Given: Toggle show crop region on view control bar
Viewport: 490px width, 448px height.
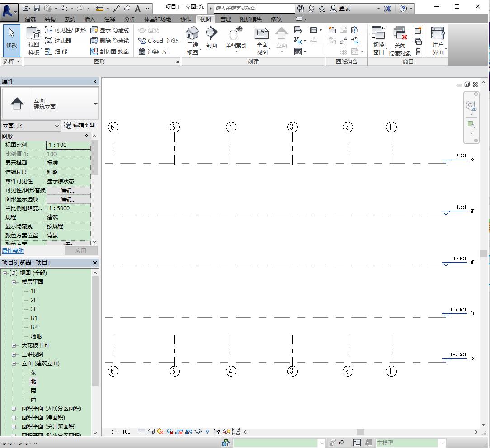Looking at the screenshot, I should 188,432.
